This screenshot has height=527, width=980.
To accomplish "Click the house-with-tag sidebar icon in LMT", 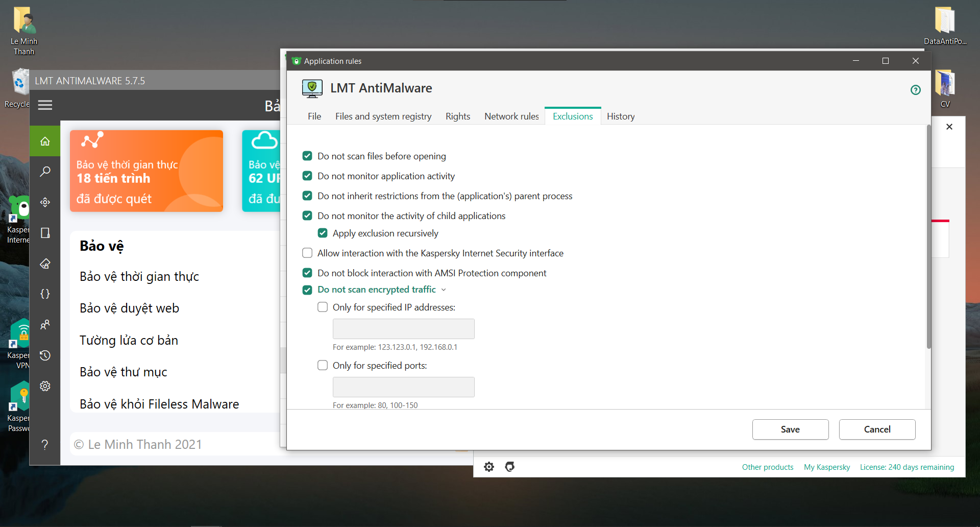I will coord(45,263).
